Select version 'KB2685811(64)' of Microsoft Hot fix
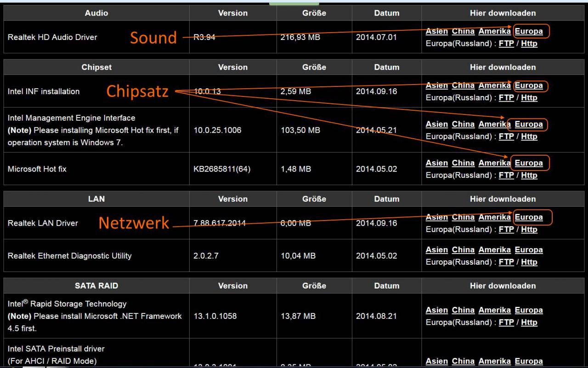 (x=233, y=169)
